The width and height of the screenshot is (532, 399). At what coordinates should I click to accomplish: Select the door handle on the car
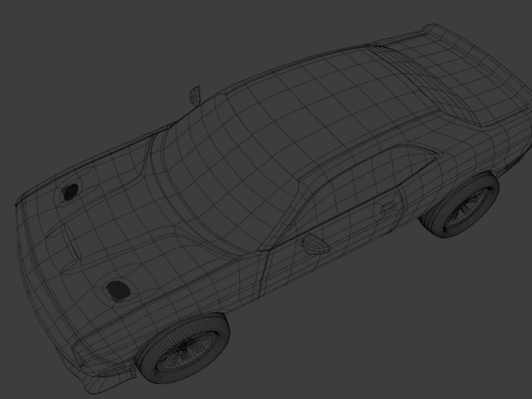pyautogui.click(x=389, y=207)
